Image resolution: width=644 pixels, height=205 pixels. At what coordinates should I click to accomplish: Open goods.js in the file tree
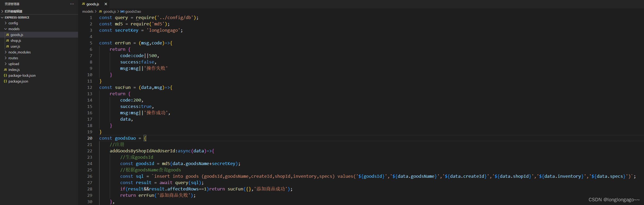point(39,35)
